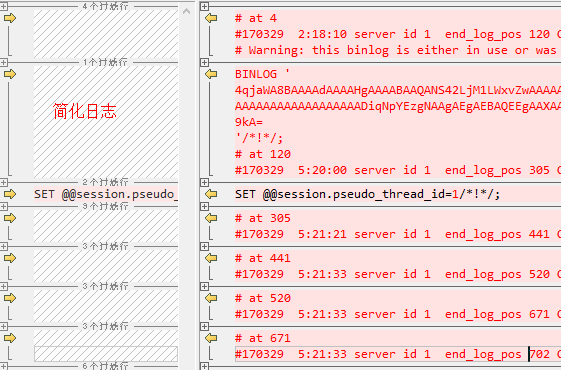The height and width of the screenshot is (370, 561).
Task: Expand the left-pane section labeled 4个
Action: [x=4, y=6]
